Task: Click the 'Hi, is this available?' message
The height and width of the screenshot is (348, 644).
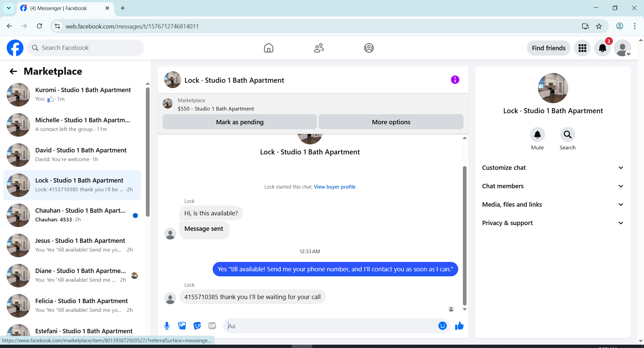Action: (211, 213)
